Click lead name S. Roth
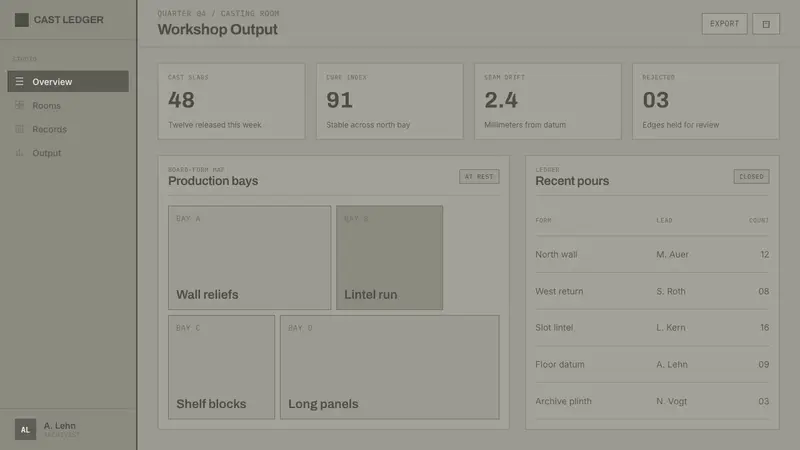The image size is (800, 450). coord(670,291)
